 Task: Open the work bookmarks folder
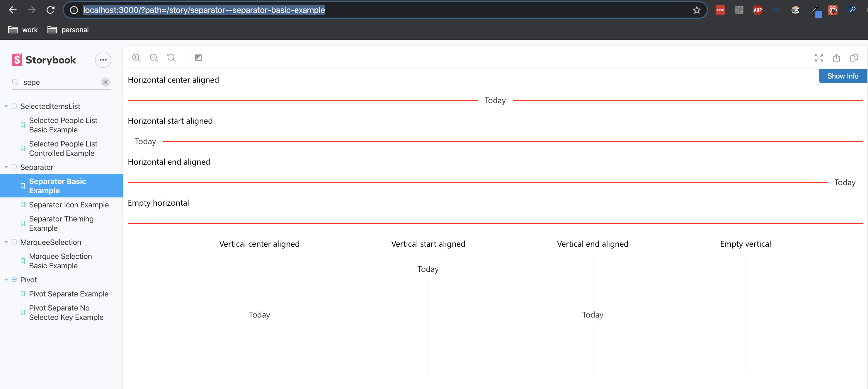click(x=22, y=30)
